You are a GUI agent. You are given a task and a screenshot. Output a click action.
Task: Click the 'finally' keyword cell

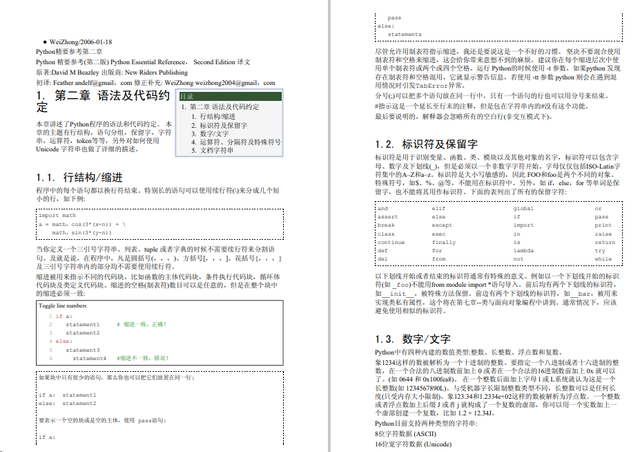tap(444, 242)
